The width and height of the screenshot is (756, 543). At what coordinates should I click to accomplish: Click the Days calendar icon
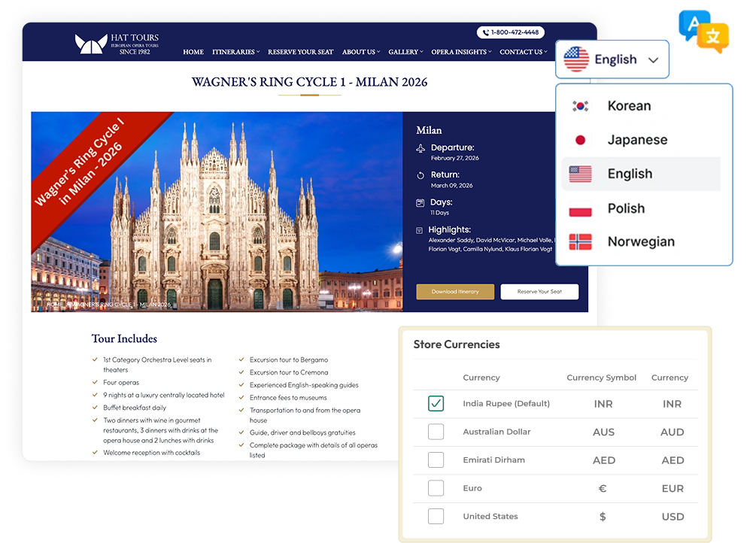[x=420, y=203]
